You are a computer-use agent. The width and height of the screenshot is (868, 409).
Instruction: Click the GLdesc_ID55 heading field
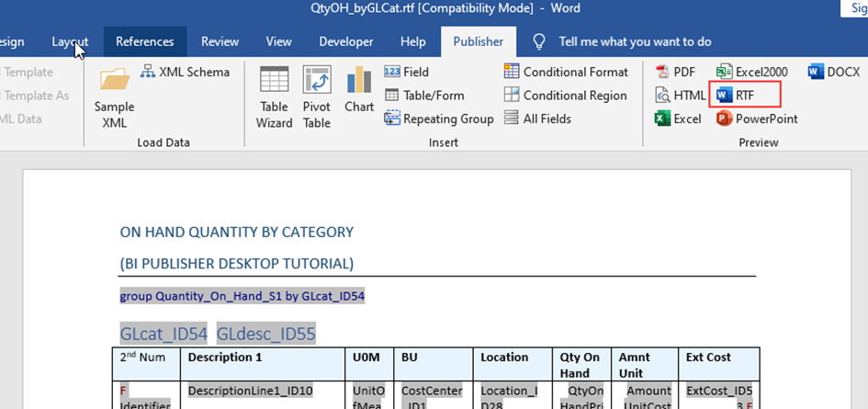(x=265, y=334)
